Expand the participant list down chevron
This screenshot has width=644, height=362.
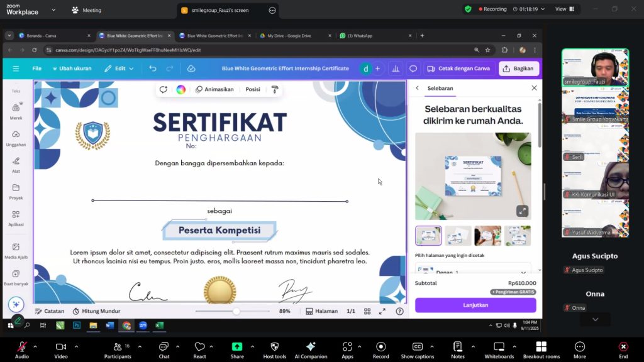tap(595, 320)
